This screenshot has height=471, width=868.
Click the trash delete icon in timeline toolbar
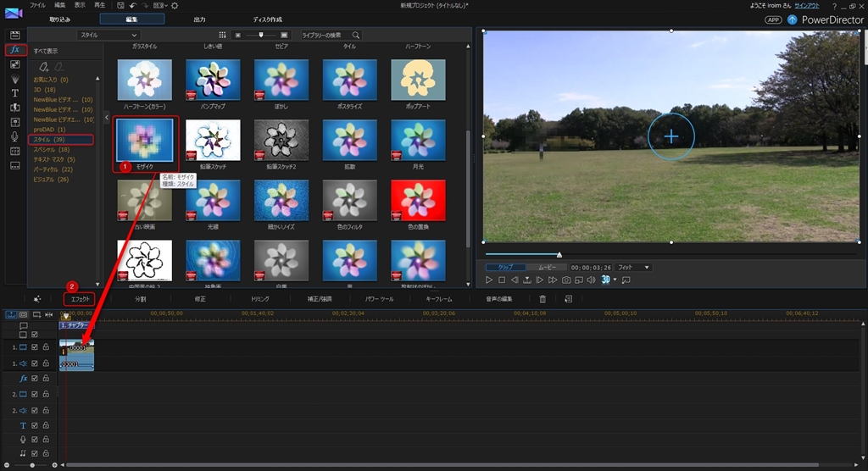coord(543,299)
